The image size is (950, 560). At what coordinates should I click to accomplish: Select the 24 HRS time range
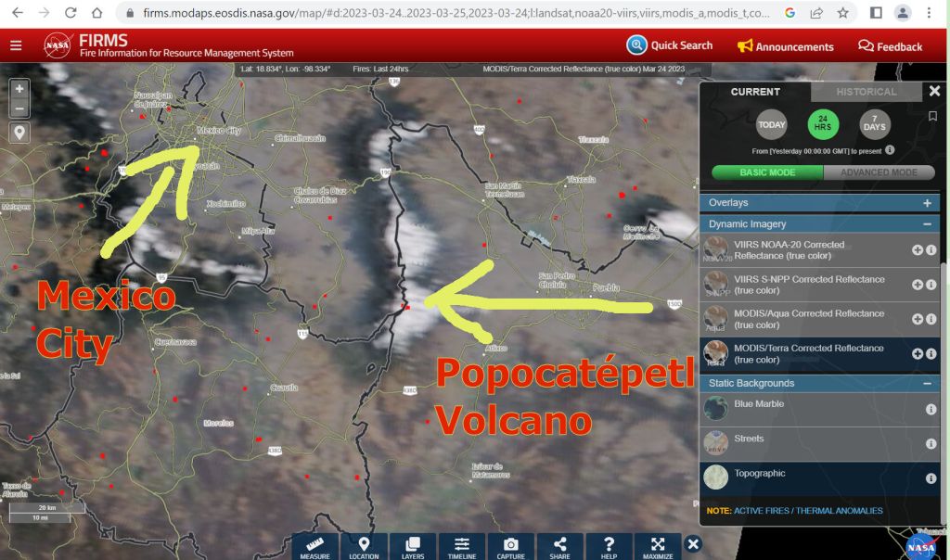click(x=823, y=124)
